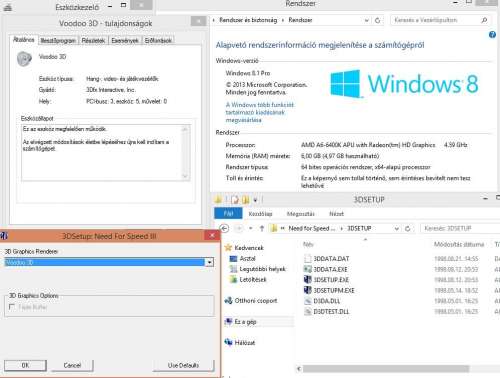Viewport: 500px width, 378px height.
Task: Select Letöltések in navigation pane
Action: click(x=253, y=279)
